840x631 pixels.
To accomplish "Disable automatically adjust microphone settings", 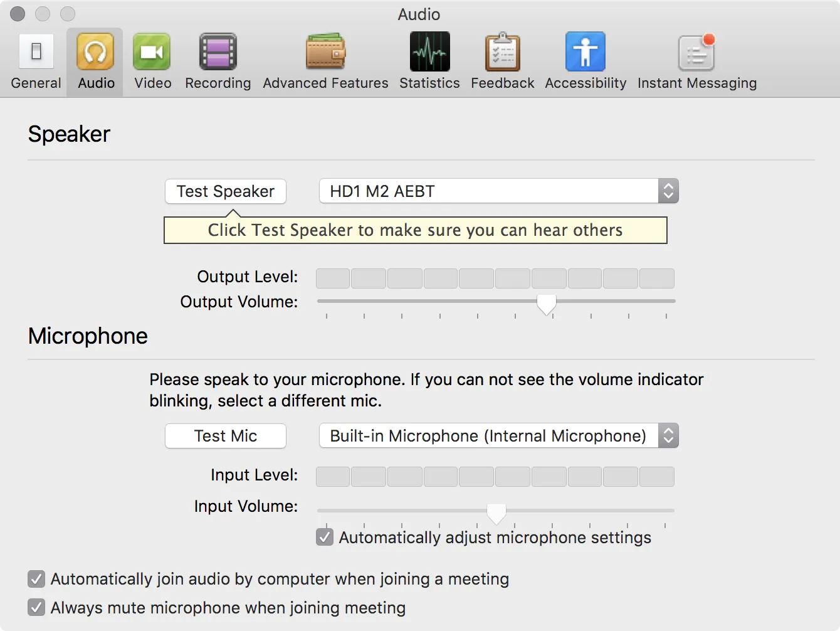I will point(325,538).
